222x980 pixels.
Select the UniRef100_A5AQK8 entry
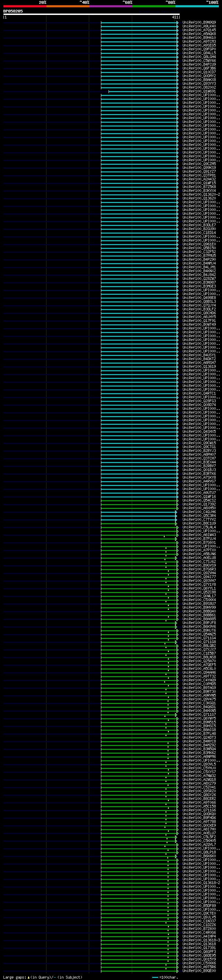(199, 34)
